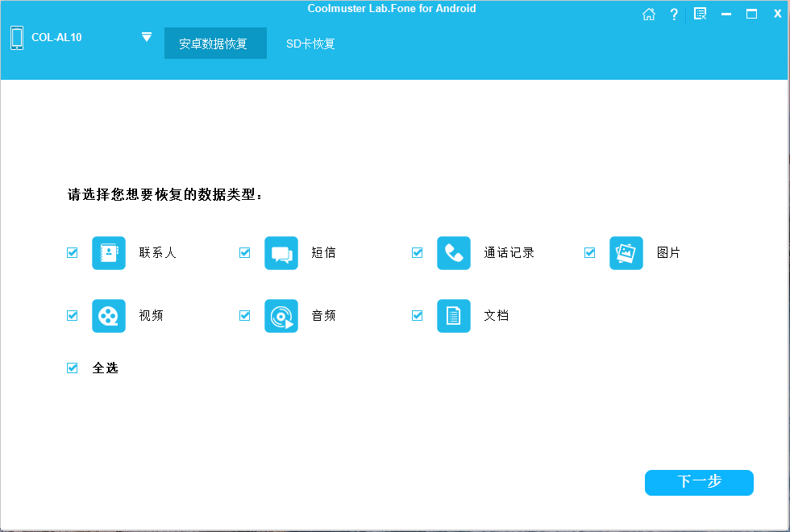The width and height of the screenshot is (790, 532).
Task: Uncheck the 文档 checkbox
Action: (x=417, y=315)
